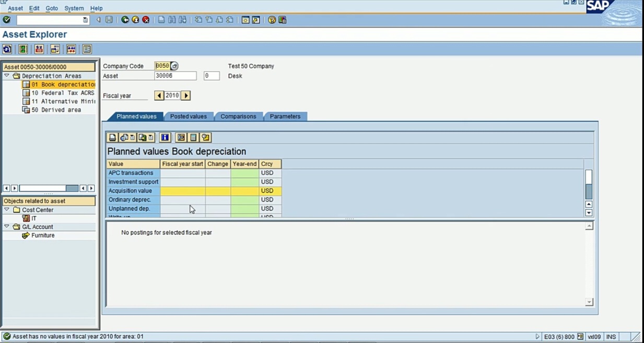The image size is (644, 343).
Task: Go to First Page icon
Action: point(198,20)
